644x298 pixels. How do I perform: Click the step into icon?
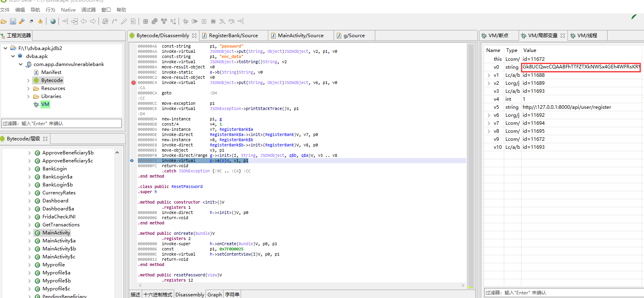pyautogui.click(x=222, y=21)
